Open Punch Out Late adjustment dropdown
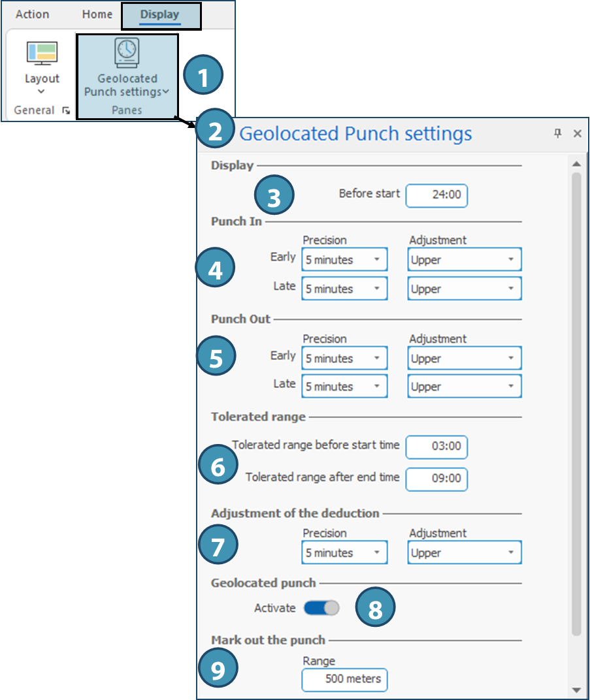 [465, 386]
